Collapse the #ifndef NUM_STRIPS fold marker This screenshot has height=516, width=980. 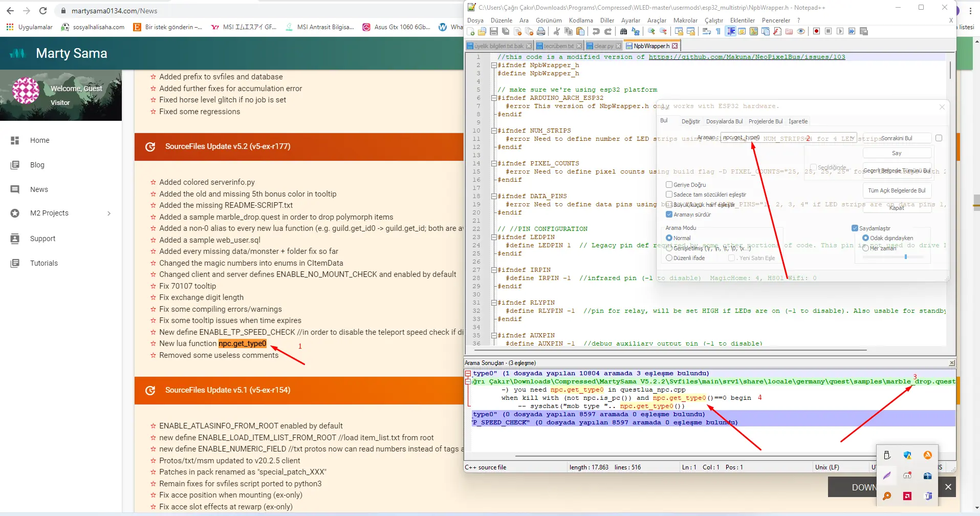point(494,131)
